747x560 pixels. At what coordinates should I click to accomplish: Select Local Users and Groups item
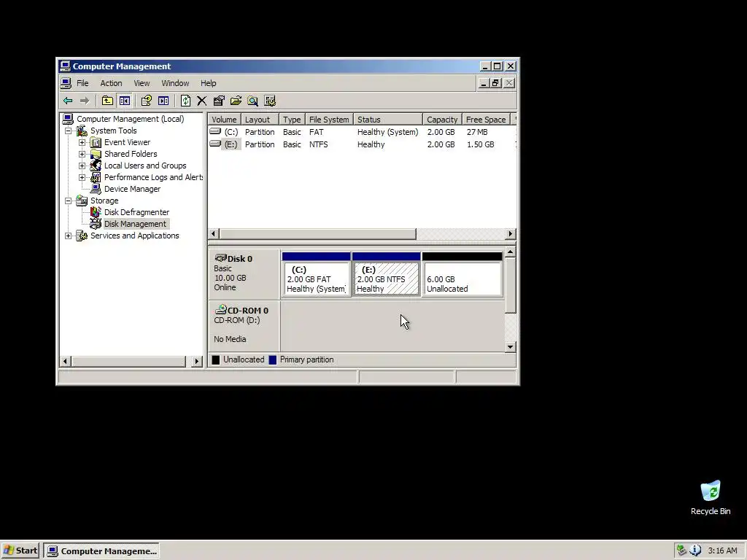click(x=145, y=166)
